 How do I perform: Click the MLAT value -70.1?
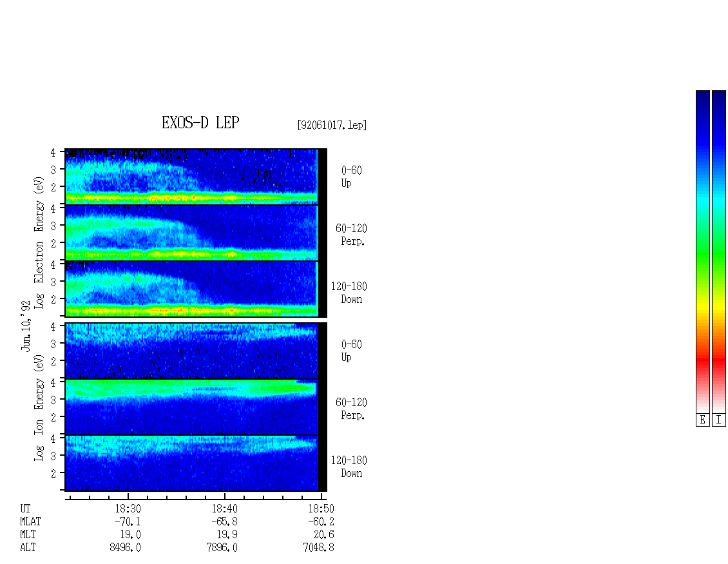127,521
